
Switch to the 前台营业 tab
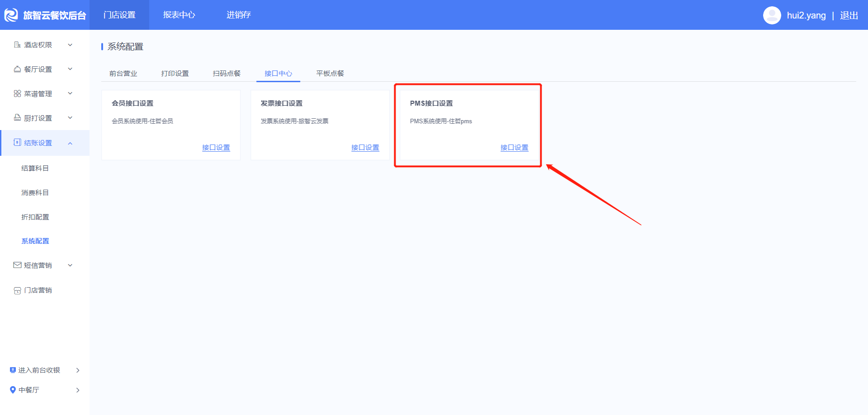pyautogui.click(x=123, y=73)
